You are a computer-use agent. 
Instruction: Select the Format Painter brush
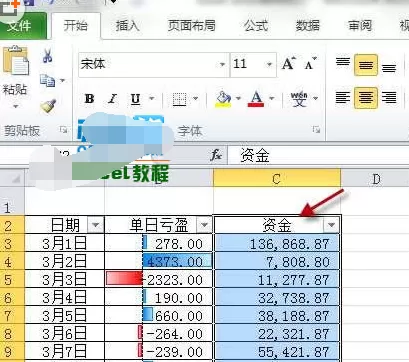[48, 106]
